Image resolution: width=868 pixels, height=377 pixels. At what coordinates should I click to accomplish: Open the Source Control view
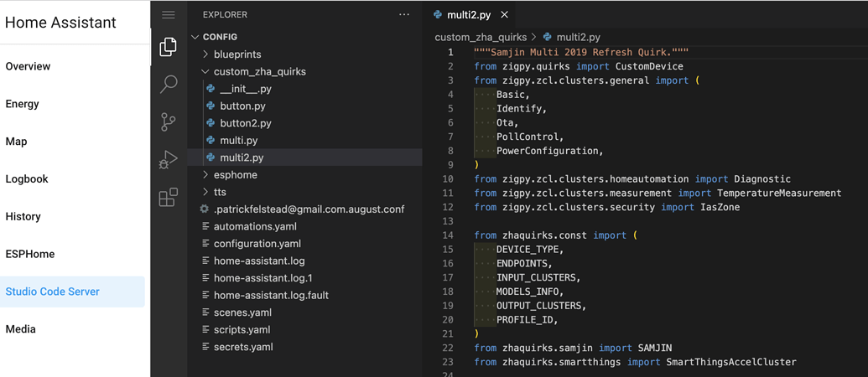(x=169, y=121)
